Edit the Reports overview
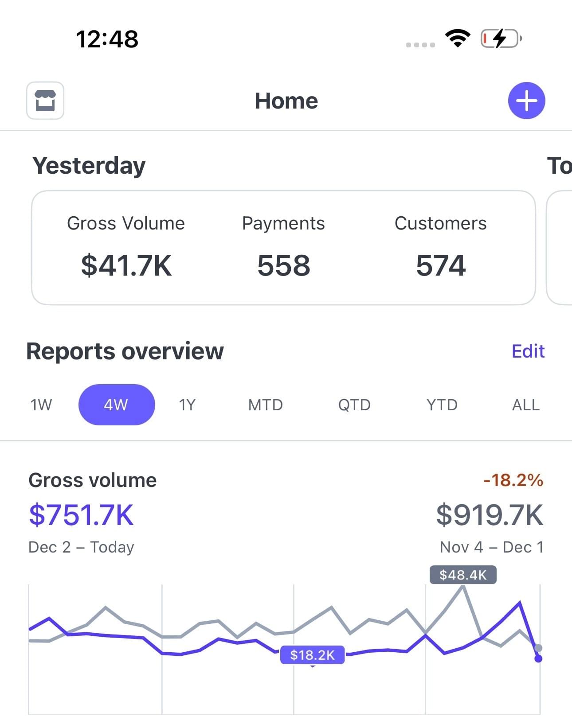572x728 pixels. [528, 351]
